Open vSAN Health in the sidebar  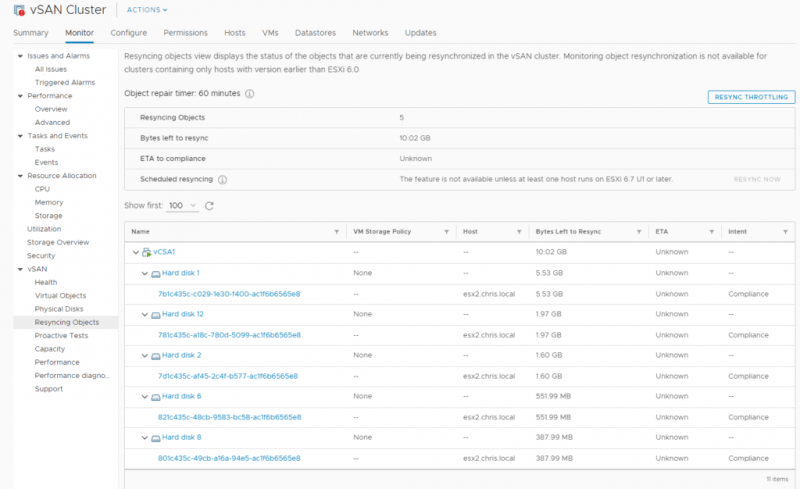(x=46, y=282)
